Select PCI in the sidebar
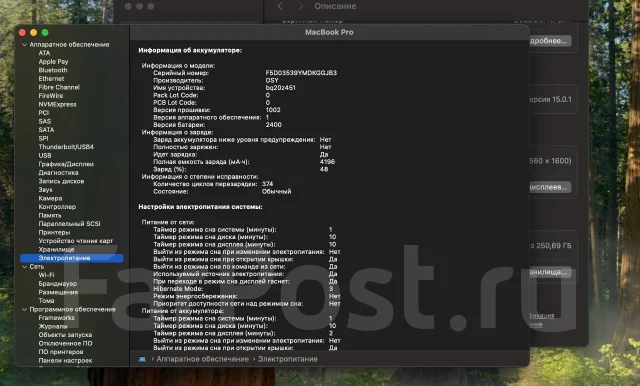Screen dimensions: 640x386 coord(43,113)
